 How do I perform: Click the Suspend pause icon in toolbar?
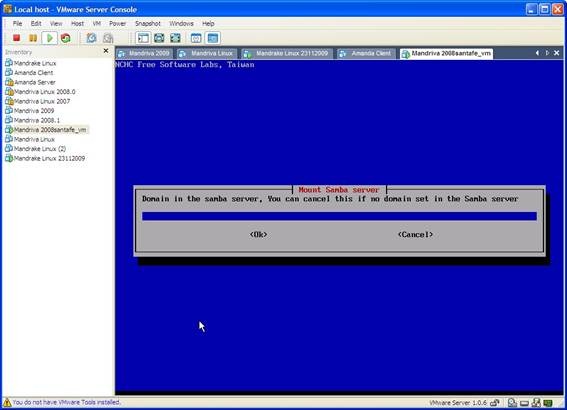click(33, 38)
